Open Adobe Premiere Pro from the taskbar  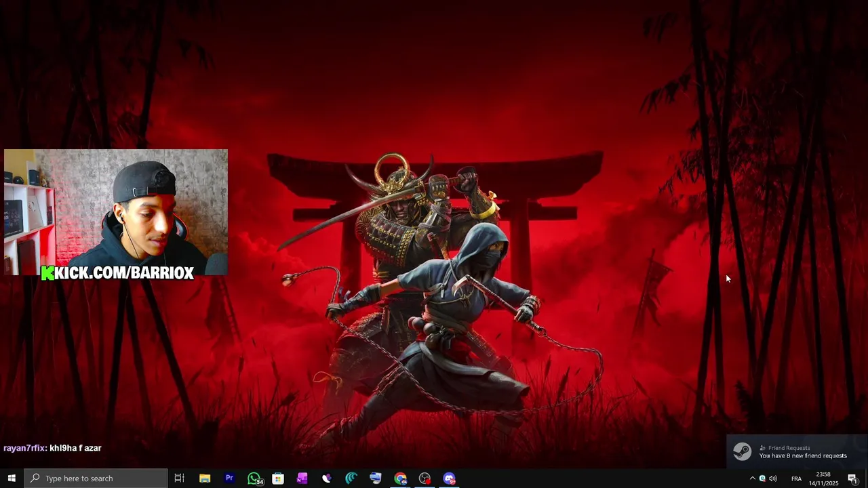coord(229,479)
